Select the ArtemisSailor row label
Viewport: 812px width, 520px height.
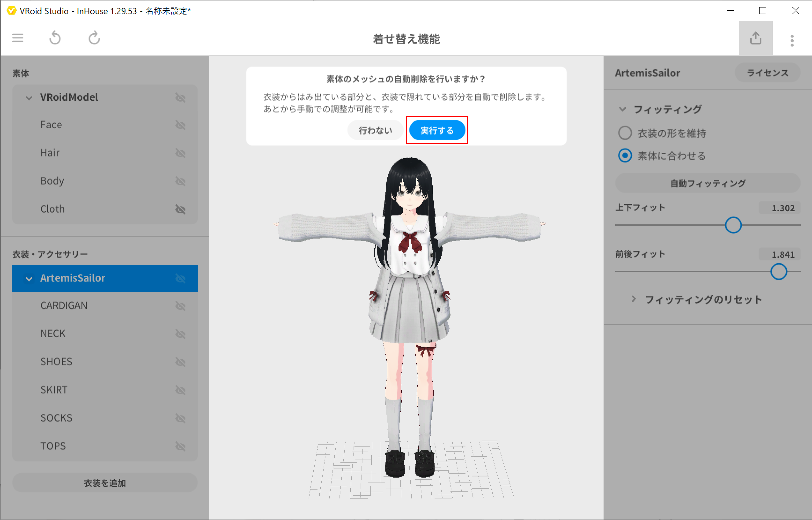pyautogui.click(x=73, y=278)
